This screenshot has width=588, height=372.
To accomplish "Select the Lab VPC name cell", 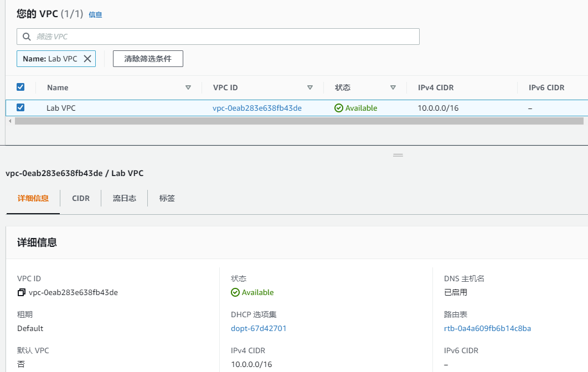I will coord(61,108).
